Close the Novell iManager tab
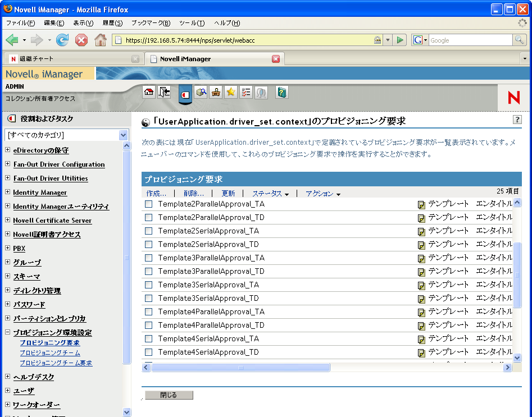The image size is (532, 417). (276, 59)
